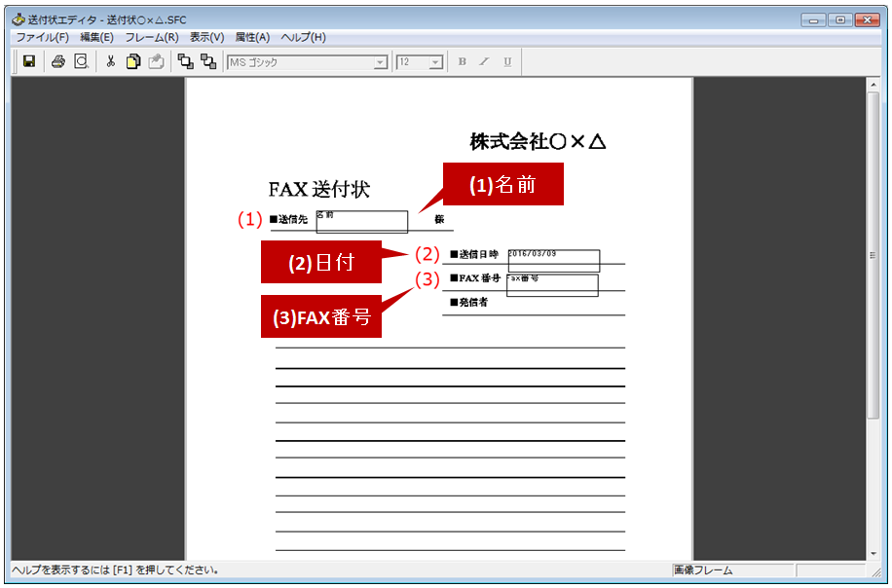Click the FAX 送付状 title text
The height and width of the screenshot is (588, 892).
coord(319,190)
